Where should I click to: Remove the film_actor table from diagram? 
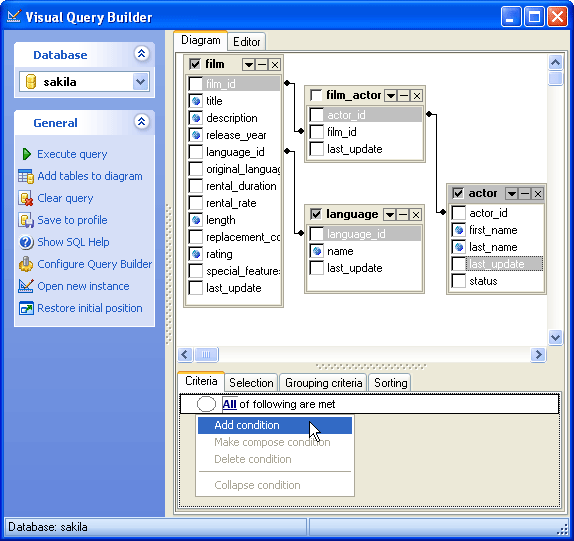click(417, 96)
